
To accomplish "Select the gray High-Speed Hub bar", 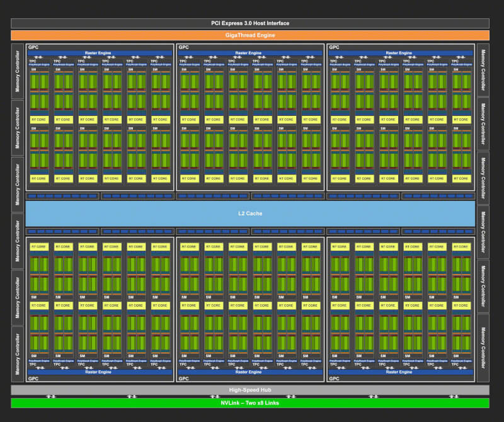I will tap(250, 390).
